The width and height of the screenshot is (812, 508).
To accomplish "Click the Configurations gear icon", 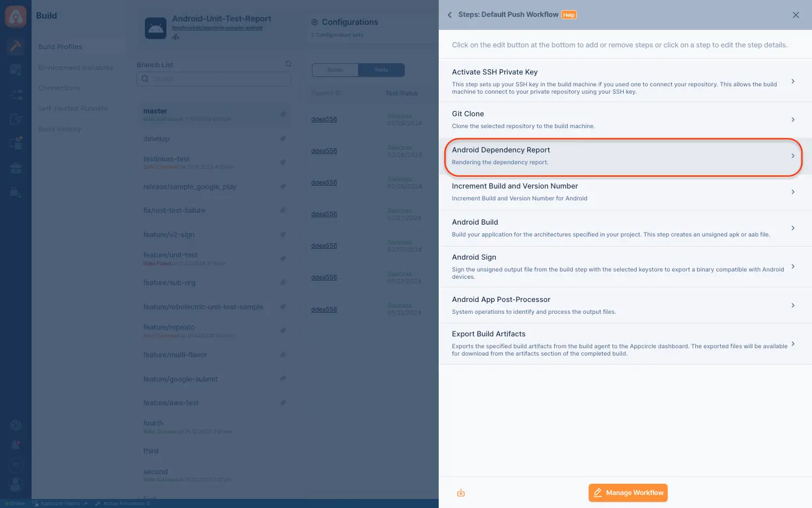I will click(x=315, y=22).
